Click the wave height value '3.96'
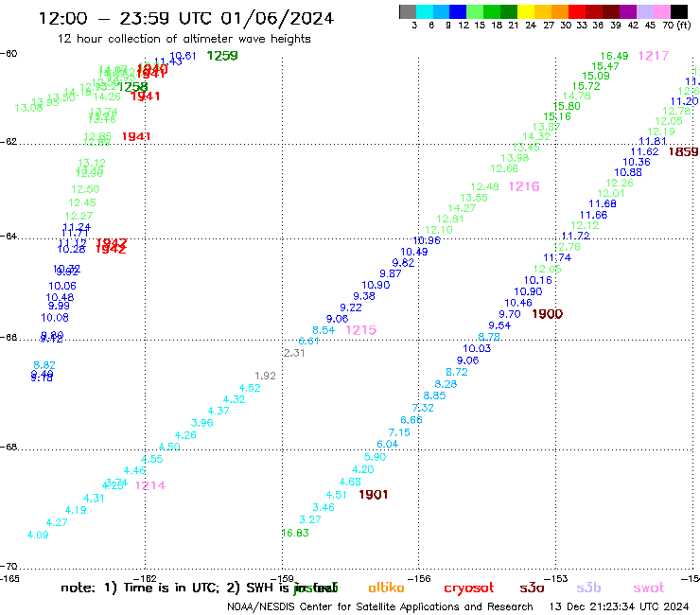This screenshot has width=700, height=615. point(202,423)
